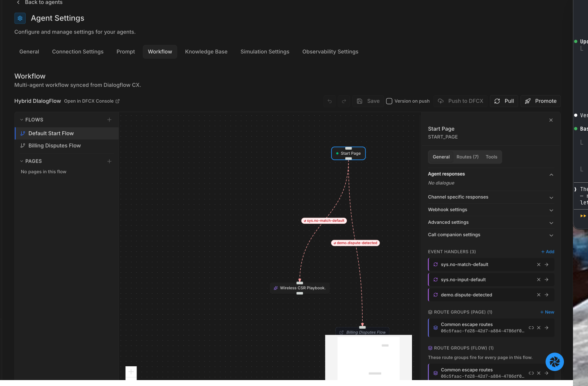Select Default Start Flow
588x386 pixels.
click(67, 133)
